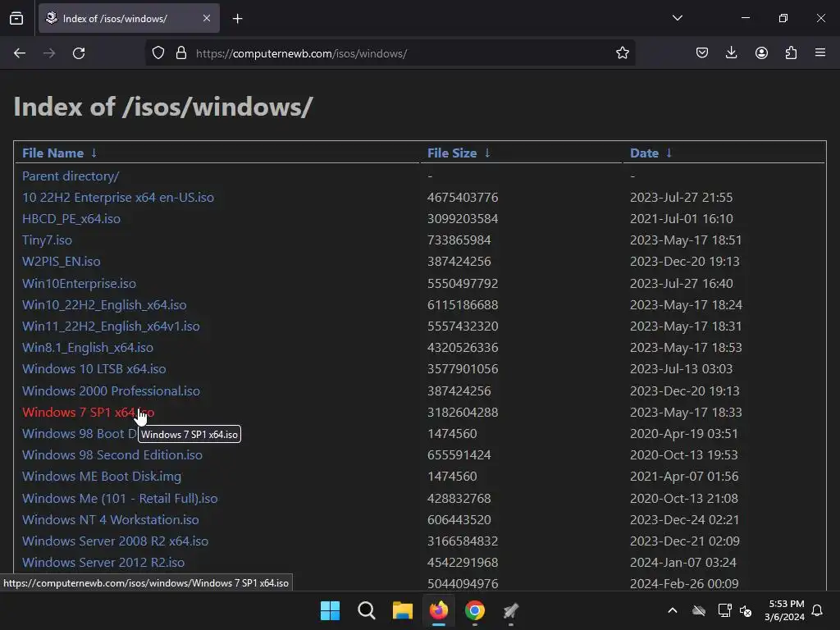Click the cloud sync tray icon
Image resolution: width=840 pixels, height=630 pixels.
tap(699, 610)
